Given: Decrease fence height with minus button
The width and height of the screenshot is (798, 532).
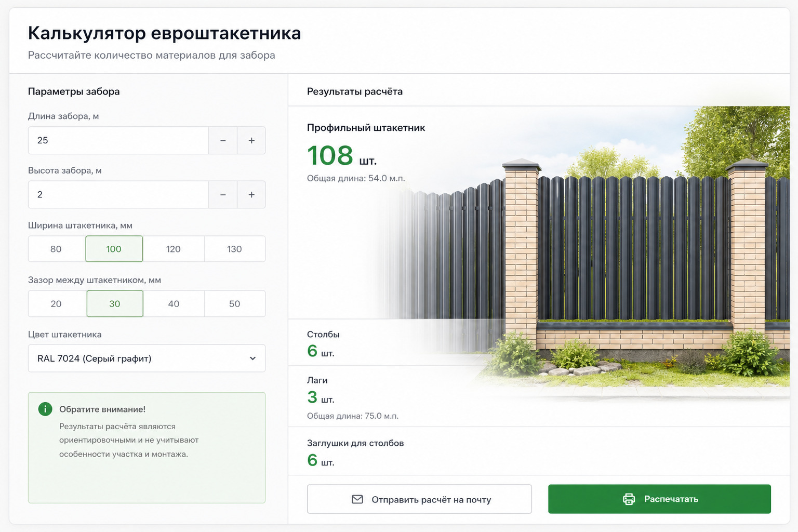Looking at the screenshot, I should coord(223,194).
